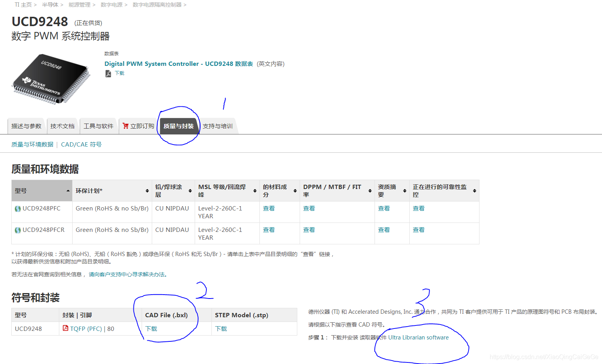Click the 符号和封装 heading

click(x=36, y=298)
